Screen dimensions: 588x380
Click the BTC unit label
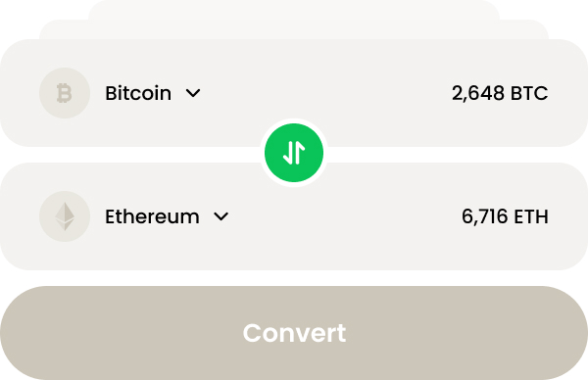coord(529,93)
